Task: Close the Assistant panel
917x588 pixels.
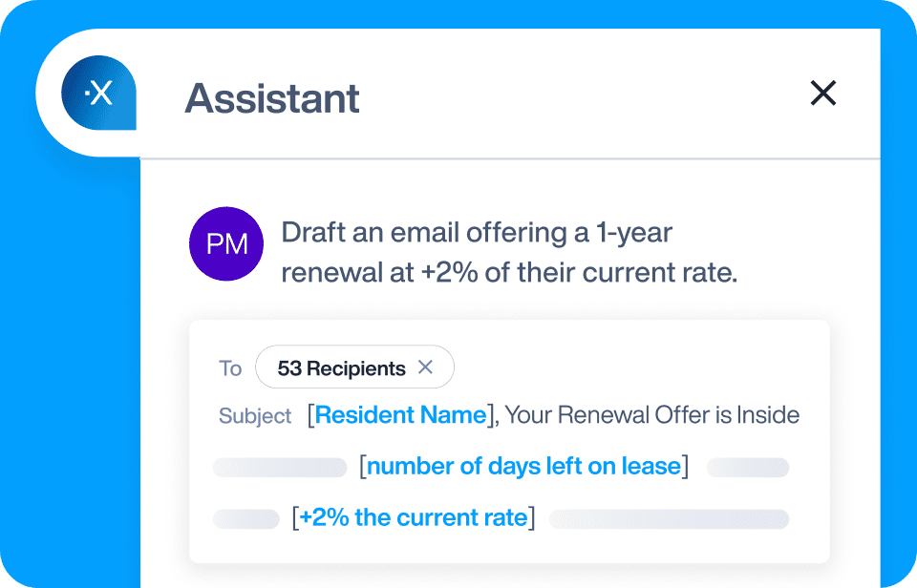Action: (822, 93)
